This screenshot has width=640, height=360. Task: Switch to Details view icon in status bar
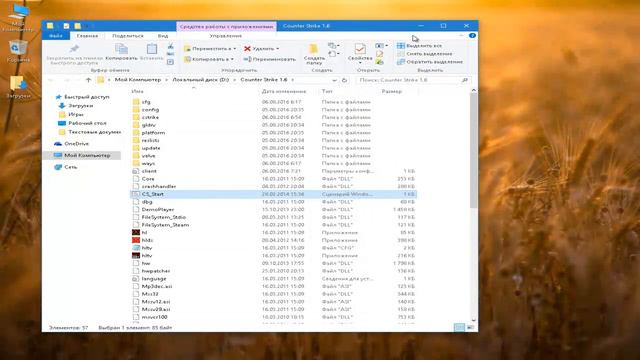[x=459, y=327]
